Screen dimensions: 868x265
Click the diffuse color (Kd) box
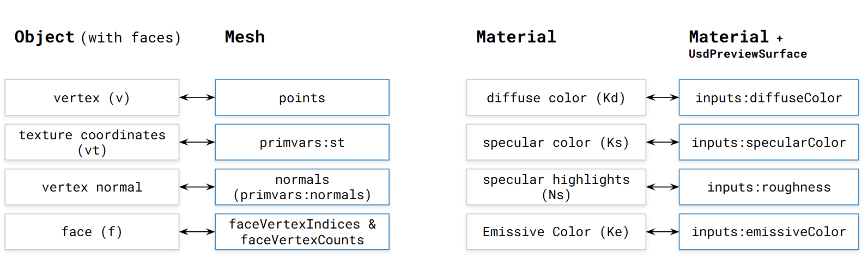tap(556, 97)
